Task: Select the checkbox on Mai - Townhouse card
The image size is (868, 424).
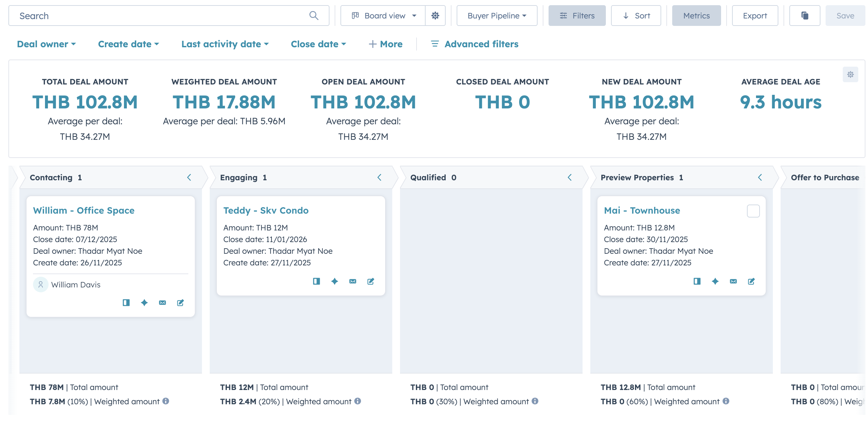Action: click(x=754, y=211)
